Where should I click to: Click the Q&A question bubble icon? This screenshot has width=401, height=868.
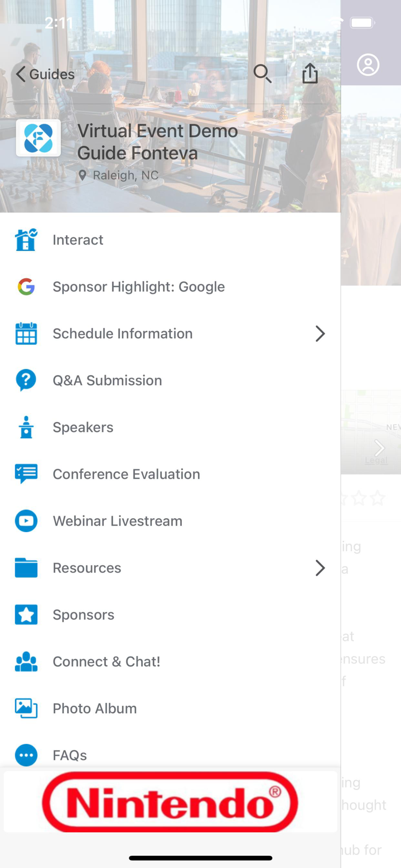pos(26,380)
